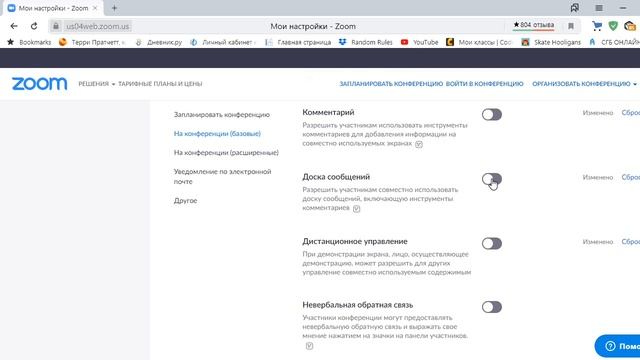Open the СГБ ОНЛАЙН bookmark
The width and height of the screenshot is (640, 360).
[x=614, y=42]
